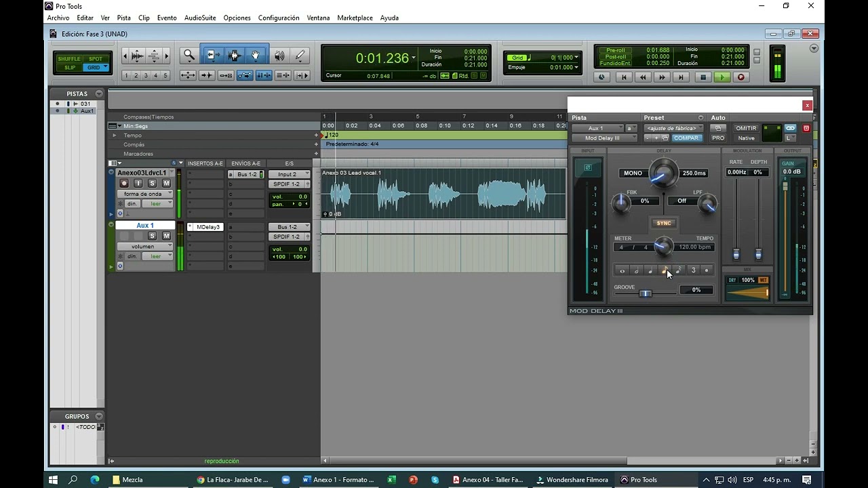This screenshot has width=868, height=488.
Task: Open the Input 2 input selector dropdown
Action: tap(290, 174)
